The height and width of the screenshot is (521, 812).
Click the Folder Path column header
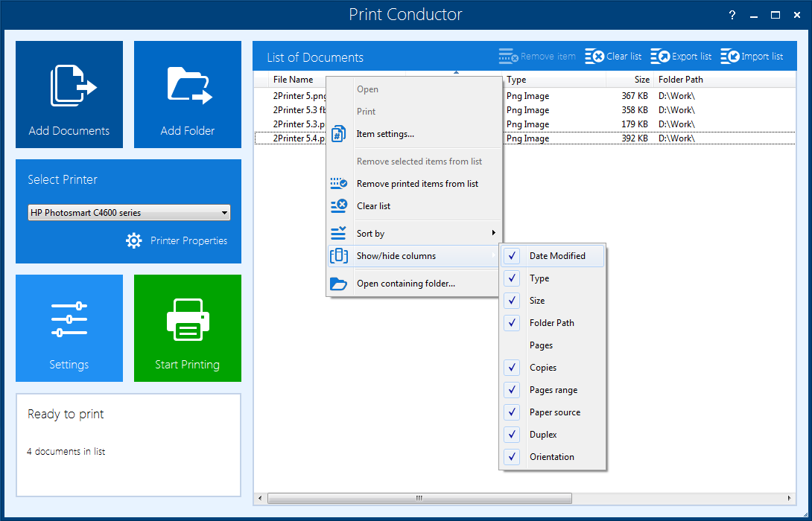[680, 80]
